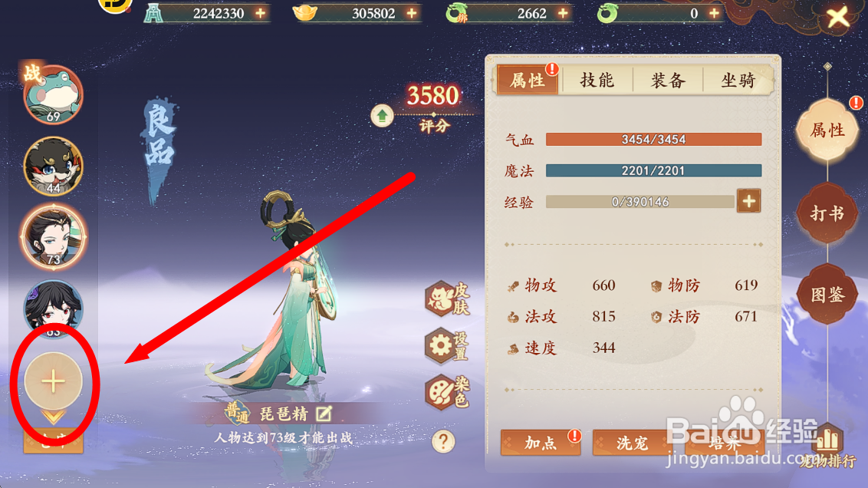Expand pet list with down chevron
This screenshot has width=868, height=488.
(x=53, y=417)
